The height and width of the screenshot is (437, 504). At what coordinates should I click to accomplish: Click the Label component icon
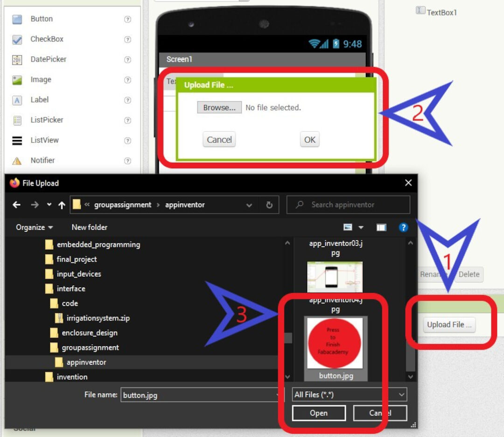16,100
